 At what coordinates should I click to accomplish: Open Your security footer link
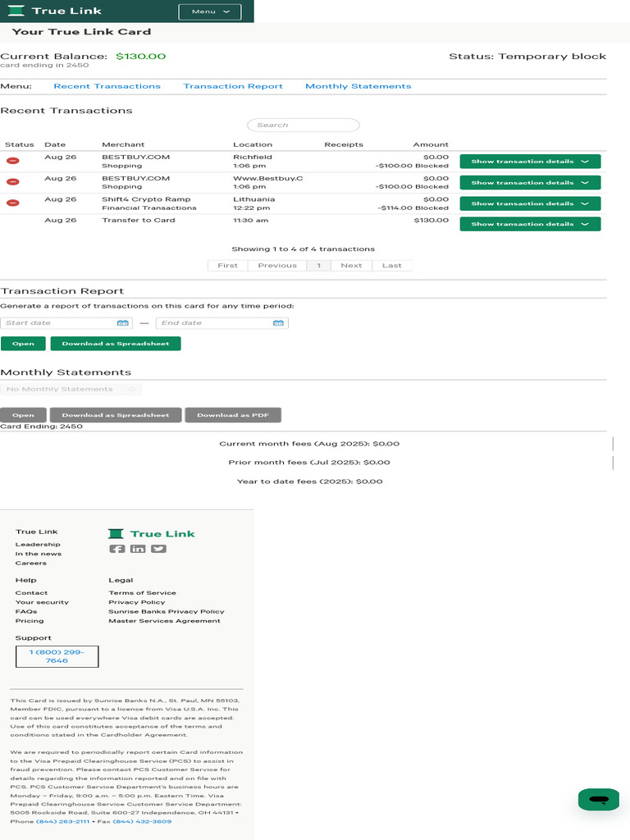click(x=43, y=602)
